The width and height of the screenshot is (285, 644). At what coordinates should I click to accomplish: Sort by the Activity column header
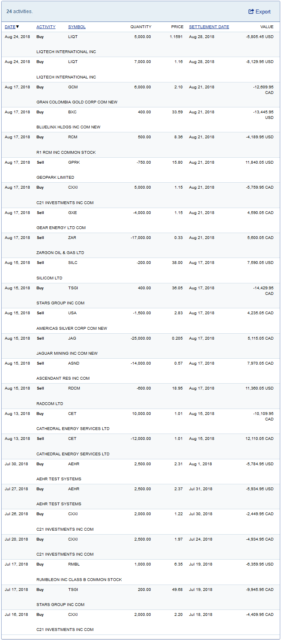pyautogui.click(x=46, y=27)
